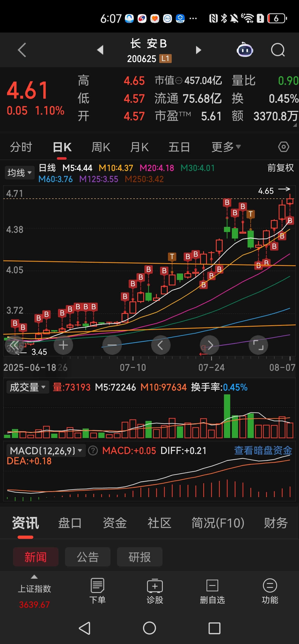The width and height of the screenshot is (299, 644).
Task: Open the robot AI assistant
Action: [x=245, y=50]
